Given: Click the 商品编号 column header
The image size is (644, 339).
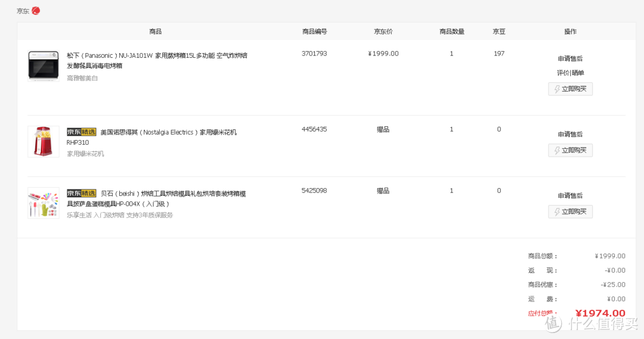Looking at the screenshot, I should [315, 32].
